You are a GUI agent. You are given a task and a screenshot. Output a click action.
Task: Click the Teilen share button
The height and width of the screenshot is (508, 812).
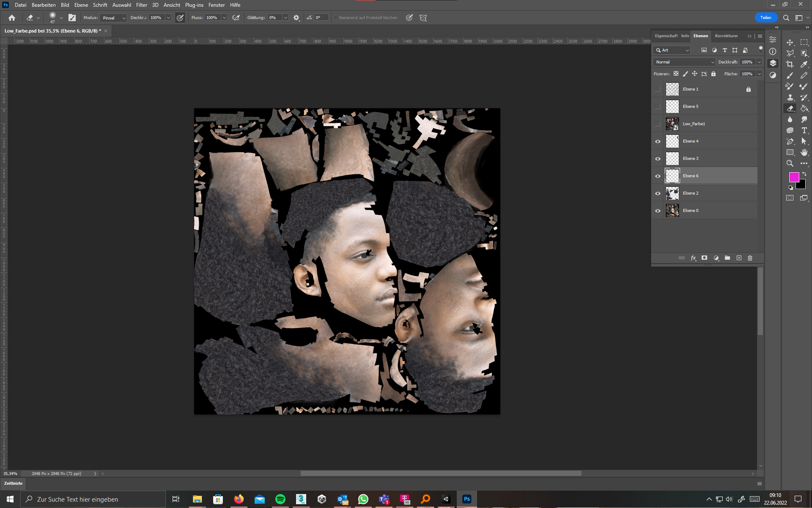click(765, 18)
